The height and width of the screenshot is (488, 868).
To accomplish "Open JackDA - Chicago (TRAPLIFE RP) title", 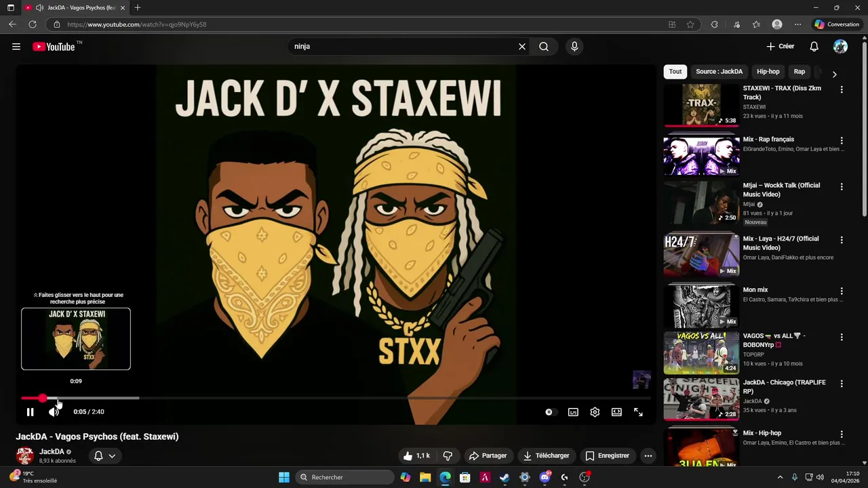I will tap(784, 387).
